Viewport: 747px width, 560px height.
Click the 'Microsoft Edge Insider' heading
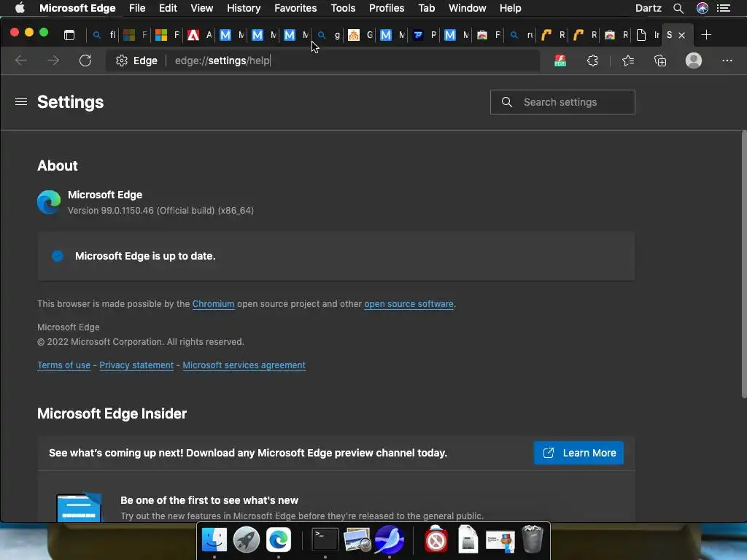pyautogui.click(x=112, y=414)
